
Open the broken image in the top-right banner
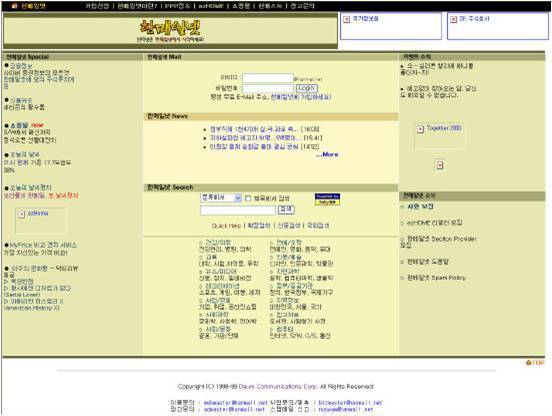454,19
